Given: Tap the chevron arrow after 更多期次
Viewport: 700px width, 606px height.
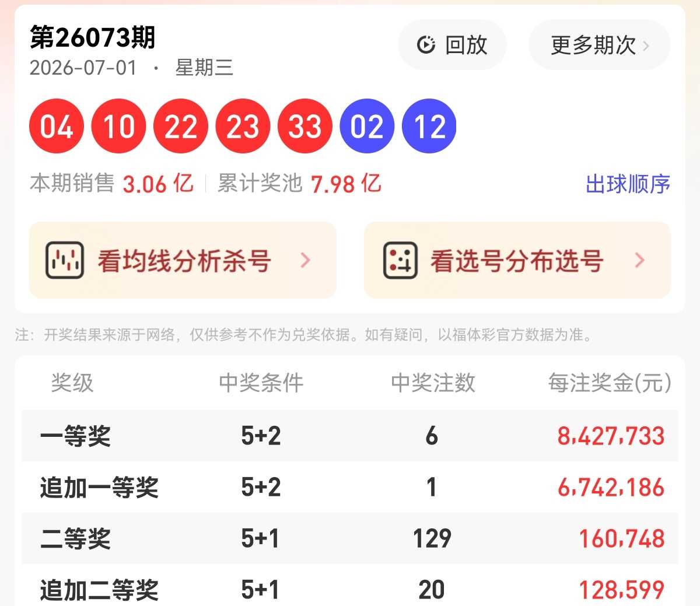Looking at the screenshot, I should [x=646, y=45].
